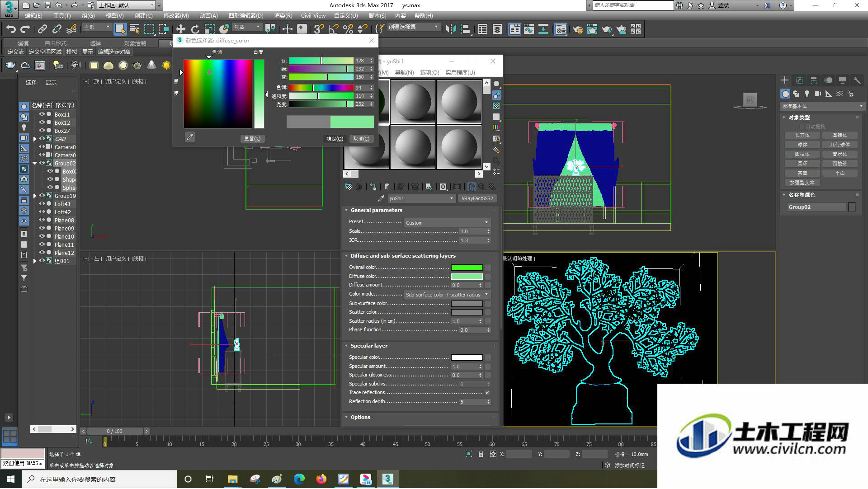868x489 pixels.
Task: Open the 动画(A) menu
Action: [208, 16]
